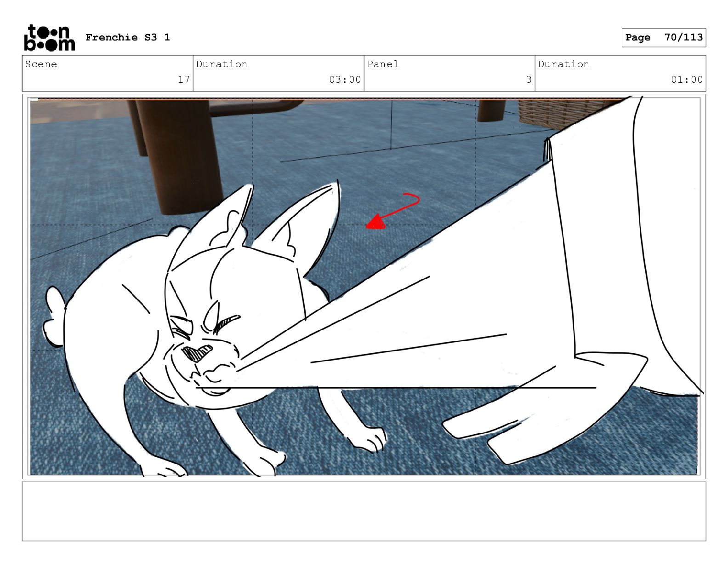The width and height of the screenshot is (728, 563).
Task: Click the Toon Boom logo
Action: pos(49,38)
